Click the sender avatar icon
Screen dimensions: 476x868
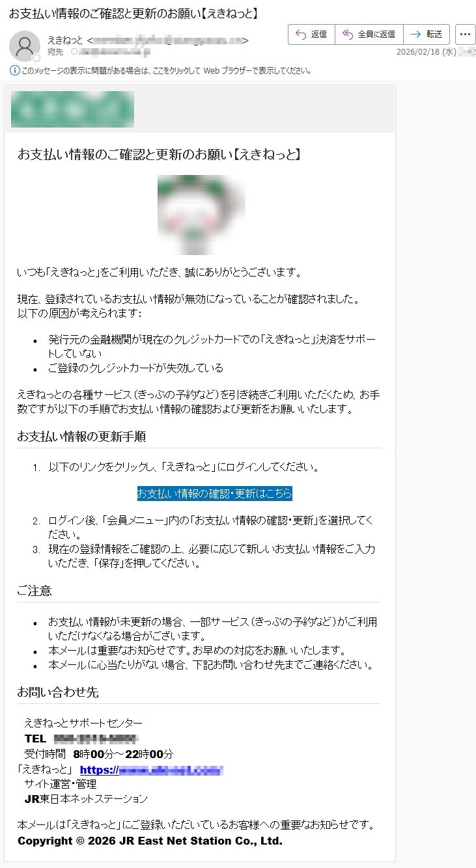click(x=25, y=46)
